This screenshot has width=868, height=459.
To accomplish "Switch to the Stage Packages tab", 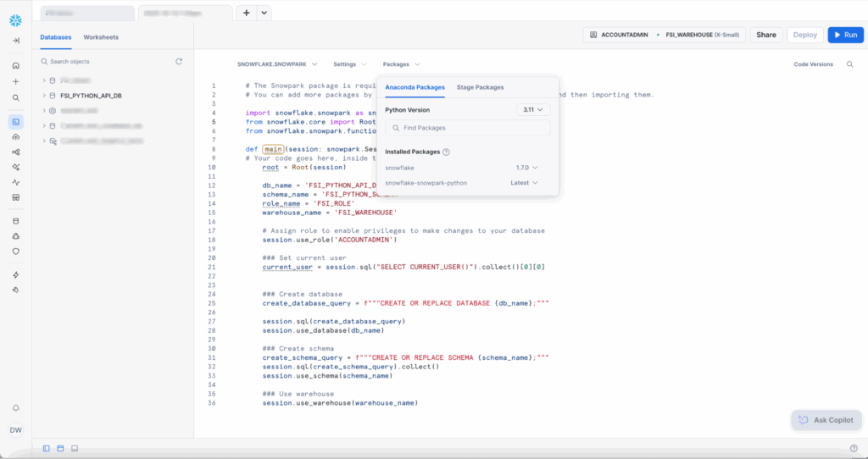I will tap(480, 87).
